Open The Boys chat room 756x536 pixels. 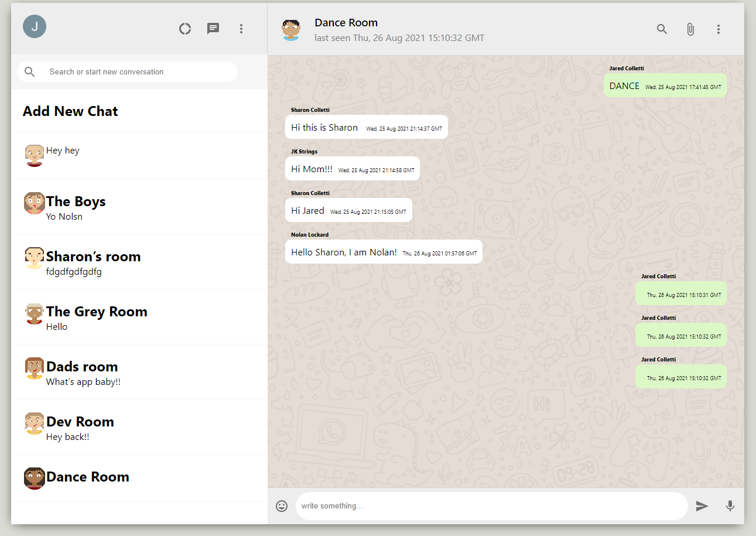pyautogui.click(x=139, y=207)
